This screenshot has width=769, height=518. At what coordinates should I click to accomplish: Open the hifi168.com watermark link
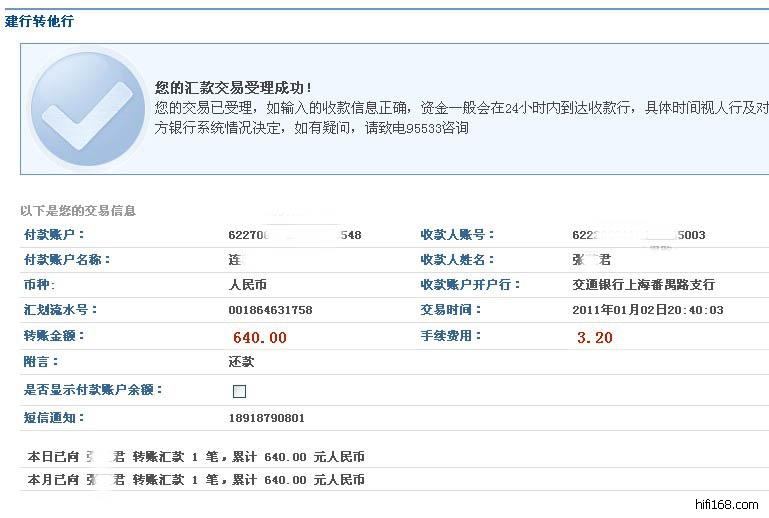(725, 504)
